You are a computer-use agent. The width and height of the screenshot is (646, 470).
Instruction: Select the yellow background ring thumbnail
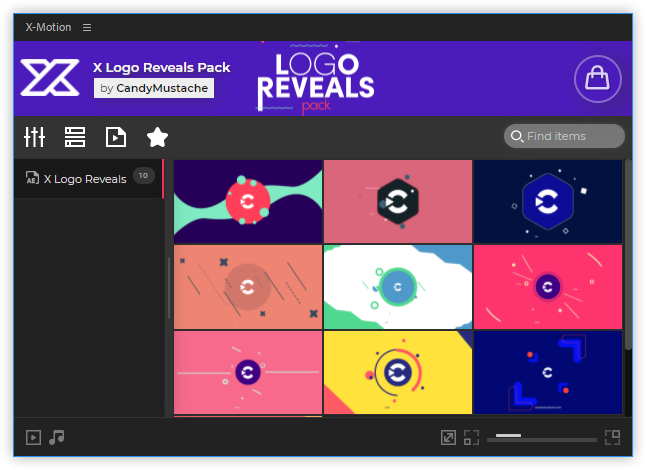[398, 372]
